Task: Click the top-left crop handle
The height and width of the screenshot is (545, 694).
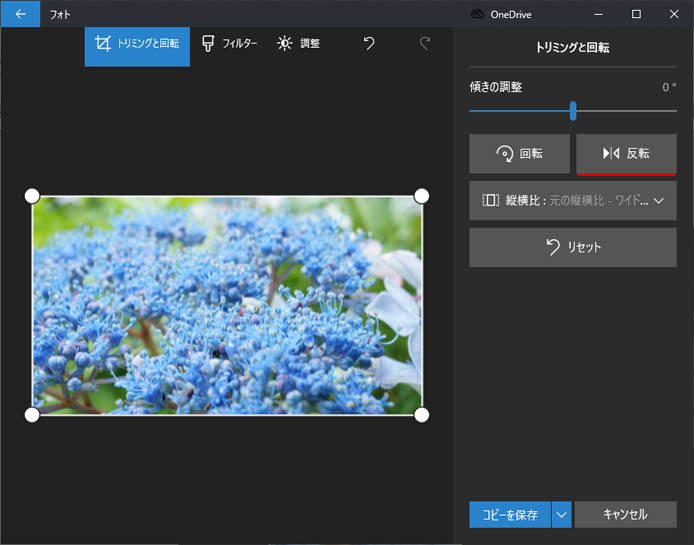Action: click(x=32, y=196)
